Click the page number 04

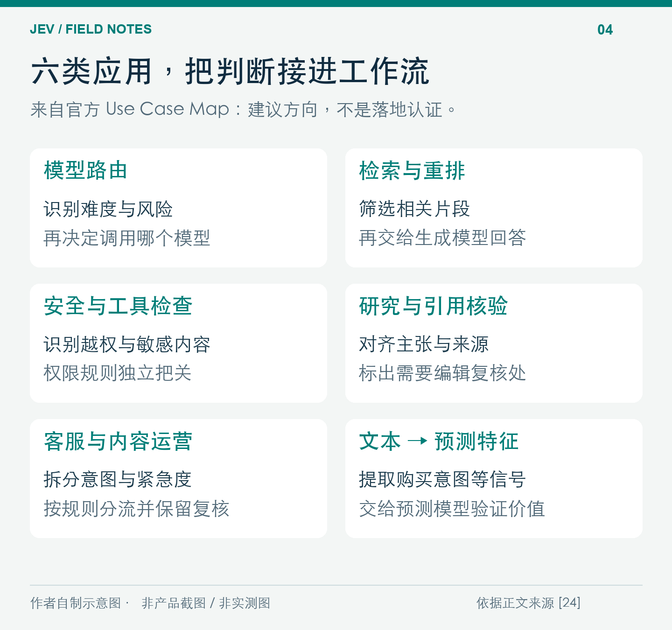pyautogui.click(x=605, y=30)
